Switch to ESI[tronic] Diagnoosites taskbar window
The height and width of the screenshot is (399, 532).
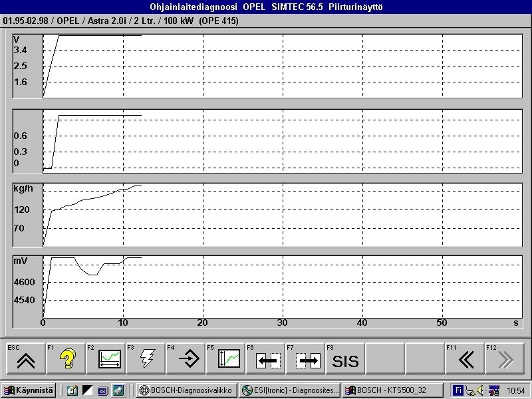(x=291, y=390)
